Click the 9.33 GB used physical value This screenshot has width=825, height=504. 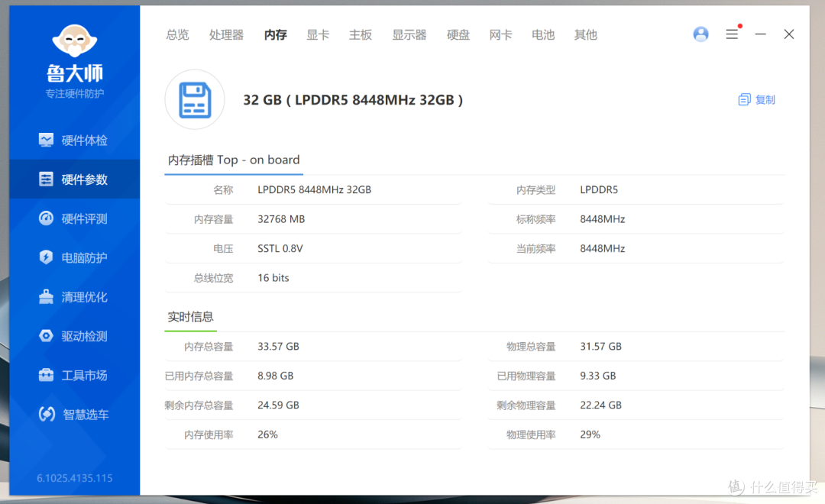(597, 376)
